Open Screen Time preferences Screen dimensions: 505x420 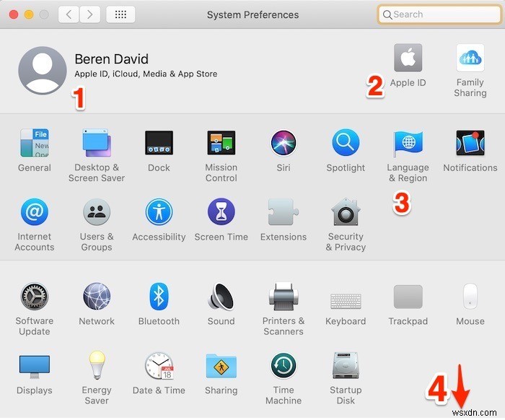[221, 211]
